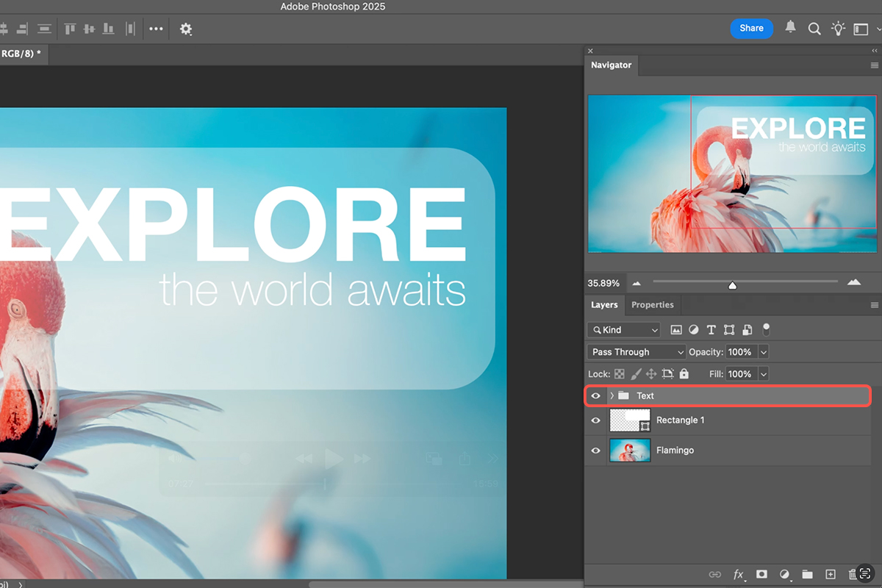Viewport: 882px width, 588px height.
Task: Open the Discover lightbulb icon
Action: click(838, 29)
